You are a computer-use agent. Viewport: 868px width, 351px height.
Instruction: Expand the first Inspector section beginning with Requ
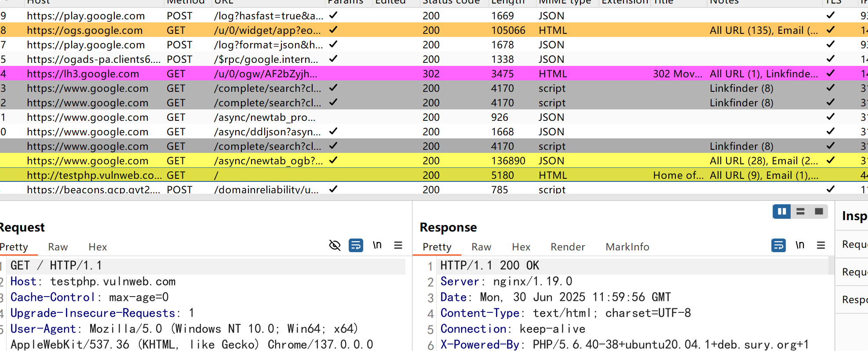click(854, 244)
